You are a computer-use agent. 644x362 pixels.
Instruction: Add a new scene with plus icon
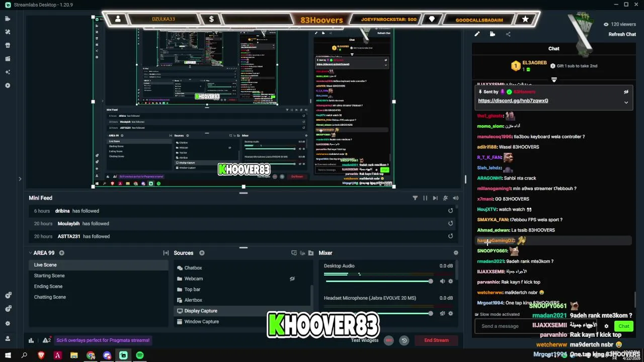[x=62, y=253]
